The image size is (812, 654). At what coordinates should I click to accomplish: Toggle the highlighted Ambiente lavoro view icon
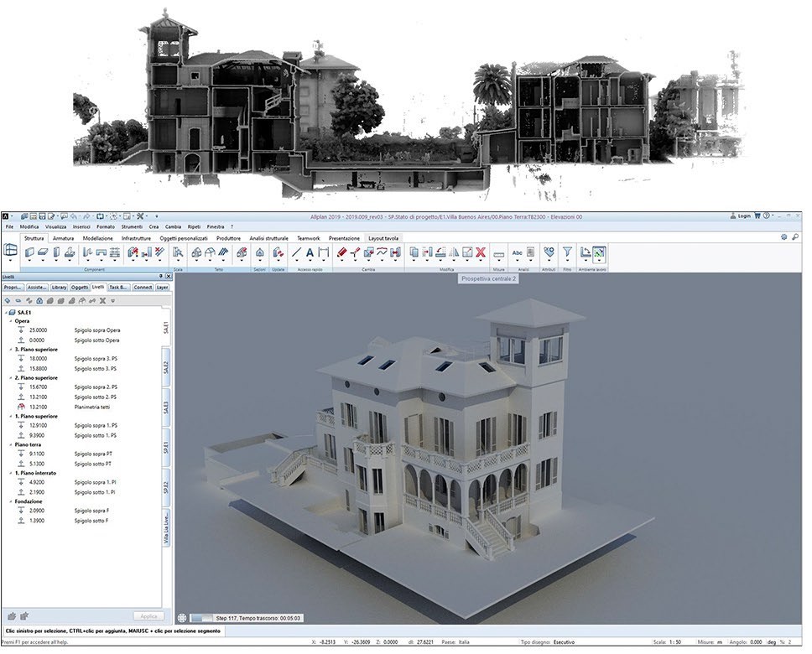pos(598,252)
